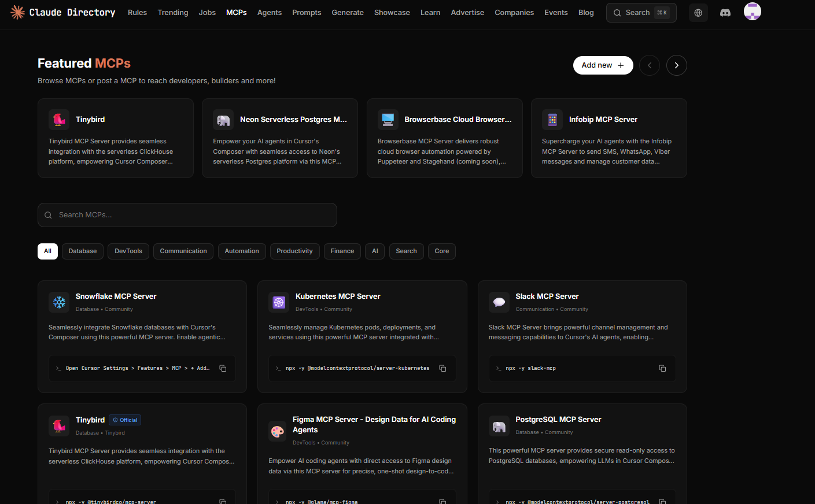
Task: Filter MCPs by Finance
Action: point(342,251)
